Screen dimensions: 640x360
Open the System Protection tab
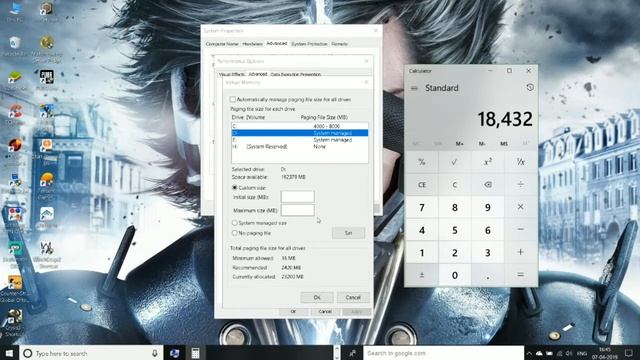tap(309, 44)
